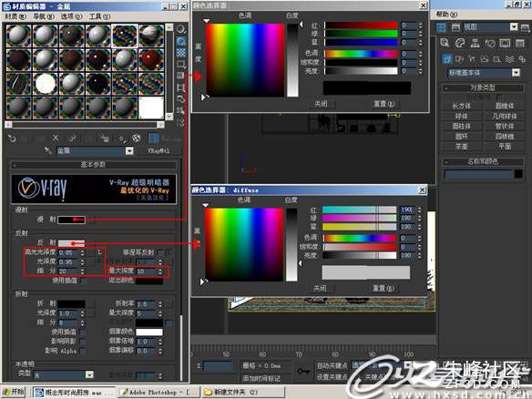Click the 开始 Start button on taskbar
The image size is (532, 399).
click(14, 392)
